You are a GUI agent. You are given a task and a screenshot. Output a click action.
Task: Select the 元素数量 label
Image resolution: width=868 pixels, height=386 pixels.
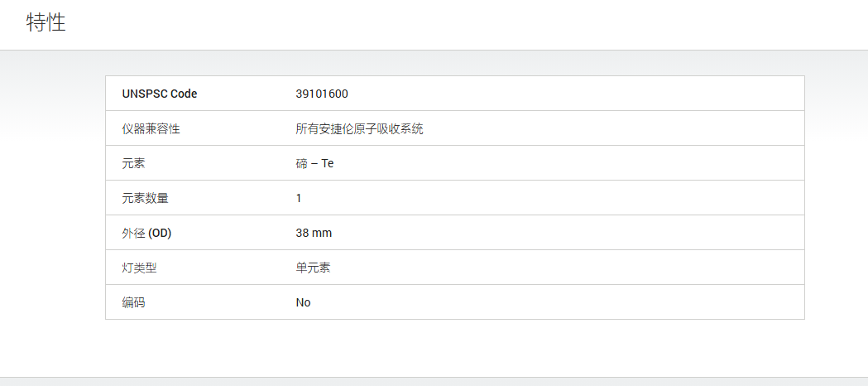(x=145, y=198)
